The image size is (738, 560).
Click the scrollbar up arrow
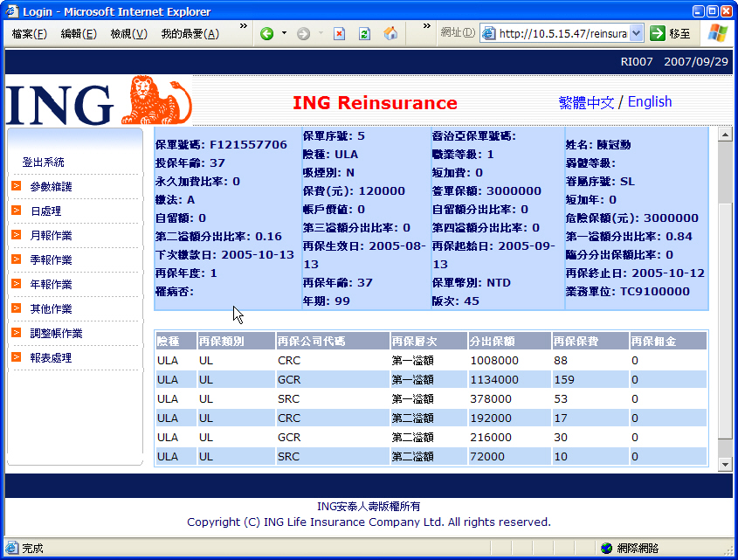tap(725, 135)
